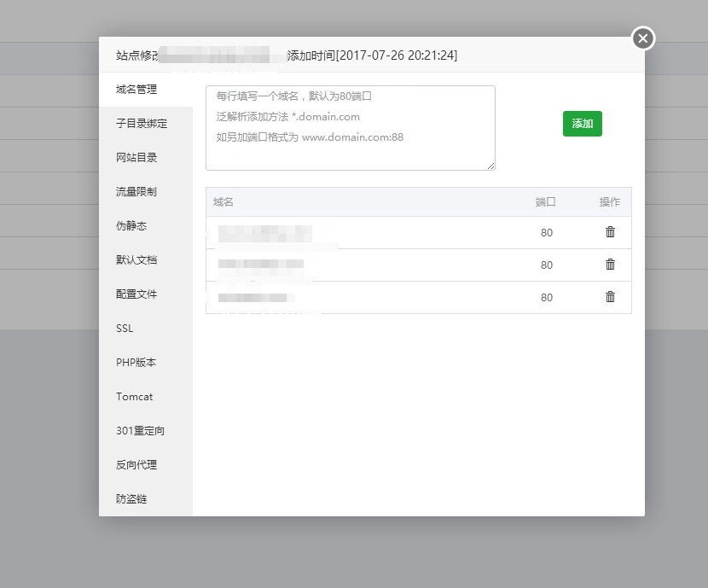Switch to the 默认文档 tab
The width and height of the screenshot is (708, 588).
[x=146, y=260]
